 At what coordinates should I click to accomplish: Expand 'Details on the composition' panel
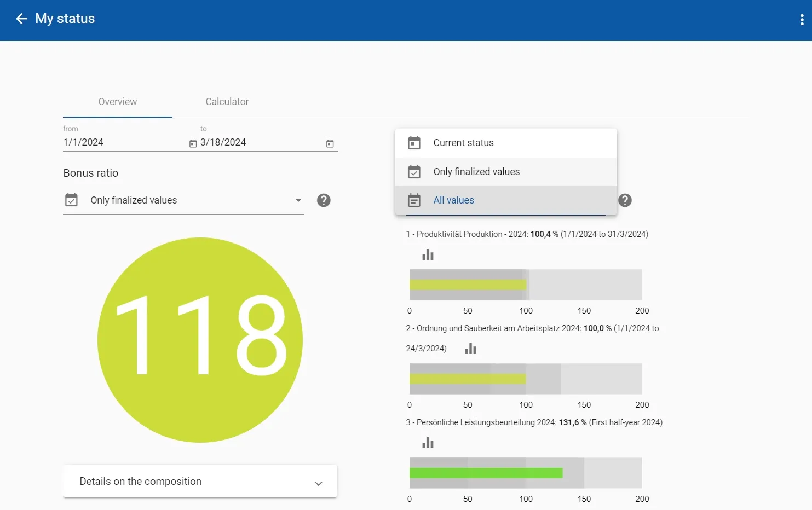click(x=200, y=482)
